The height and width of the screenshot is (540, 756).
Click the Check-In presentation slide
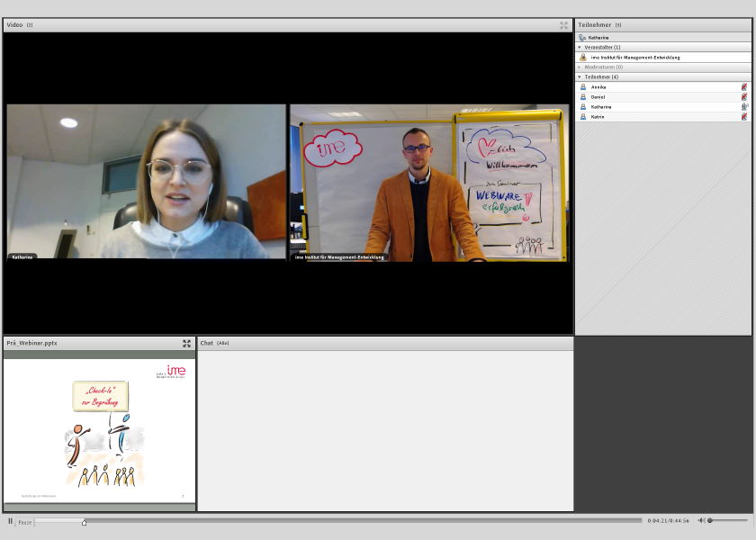pos(99,431)
